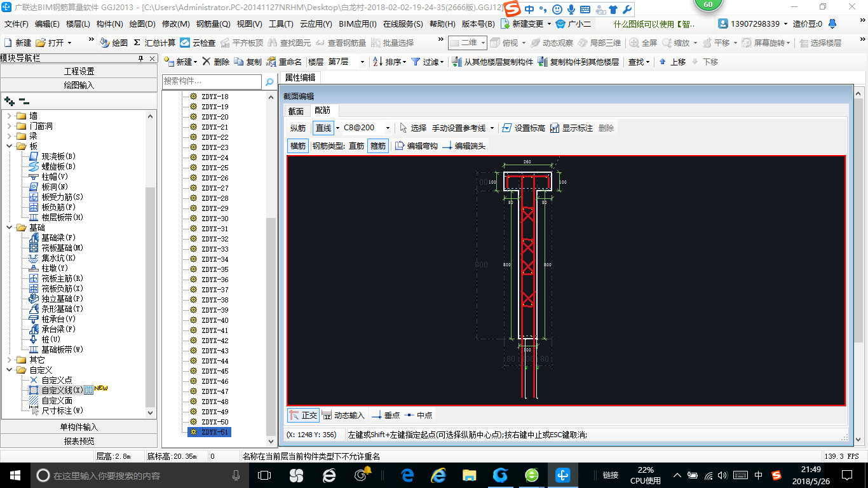Move component up with 上移
Image resolution: width=868 pixels, height=488 pixels.
672,62
